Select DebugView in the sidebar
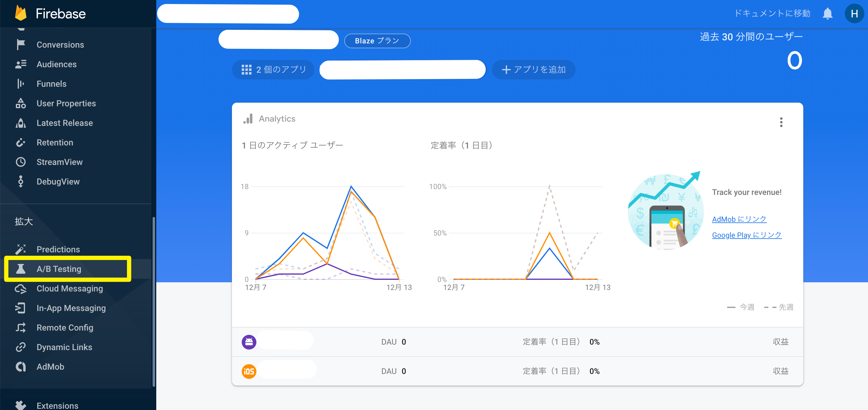The width and height of the screenshot is (868, 410). [59, 181]
